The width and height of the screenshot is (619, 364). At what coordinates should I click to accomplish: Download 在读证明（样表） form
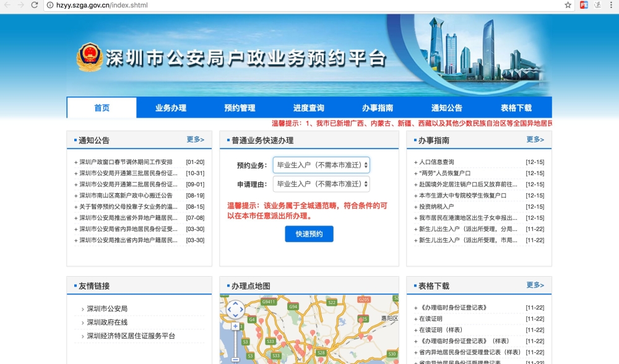[441, 330]
